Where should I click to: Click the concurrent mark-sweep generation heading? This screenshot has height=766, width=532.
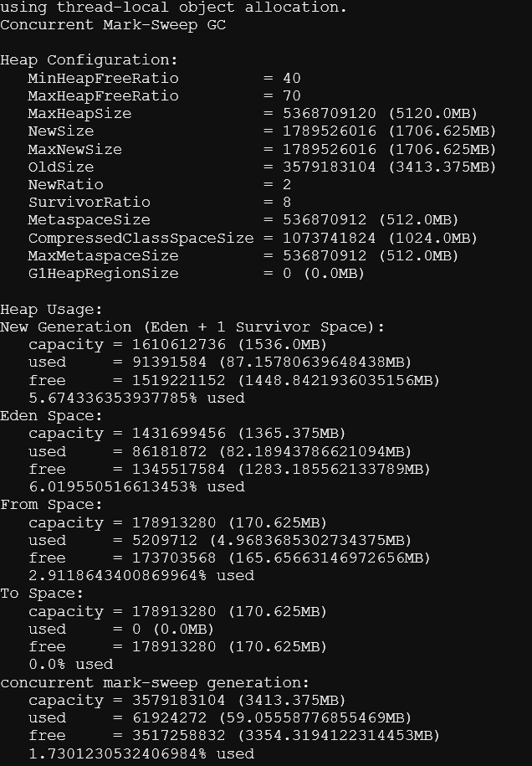point(155,683)
